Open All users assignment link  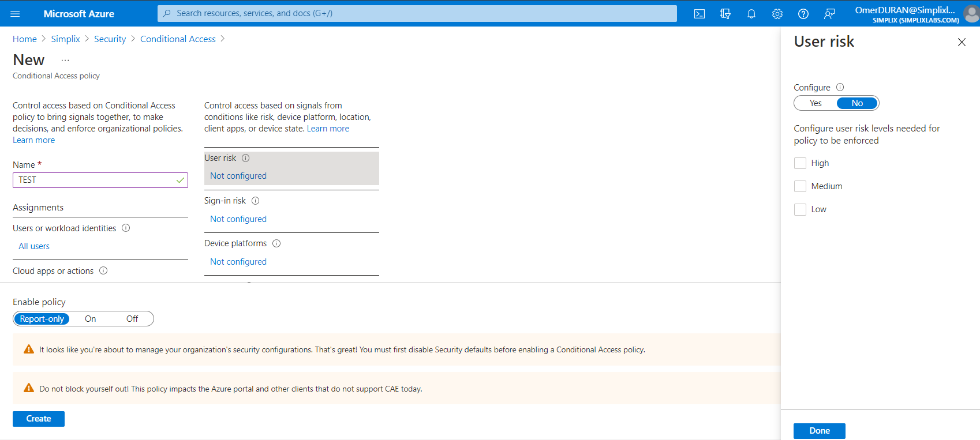click(x=34, y=246)
